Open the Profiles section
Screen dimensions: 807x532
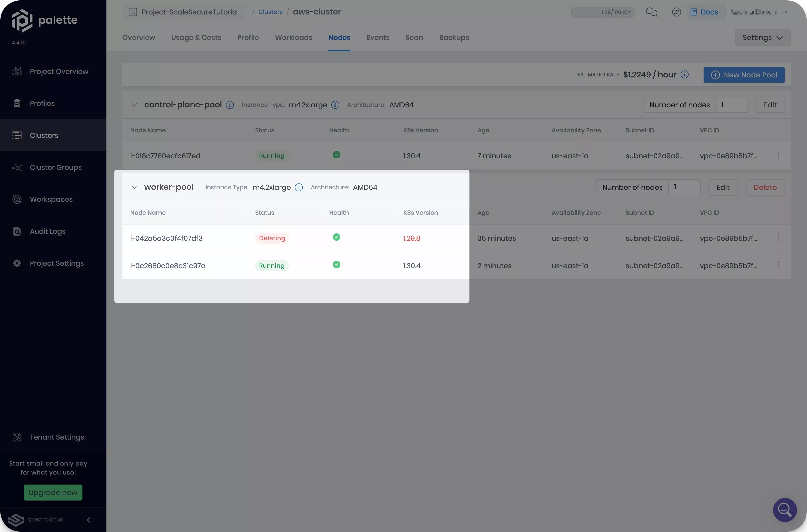[x=42, y=103]
